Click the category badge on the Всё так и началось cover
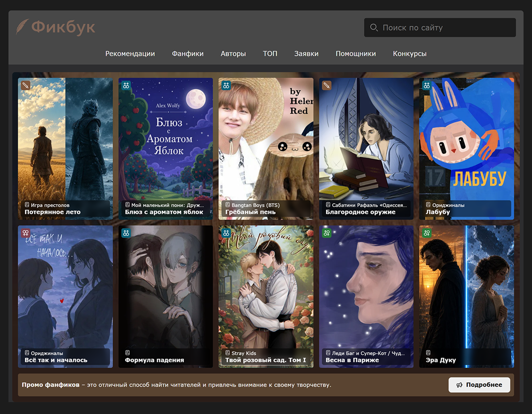Screen dimensions: 532x414 tap(26, 233)
